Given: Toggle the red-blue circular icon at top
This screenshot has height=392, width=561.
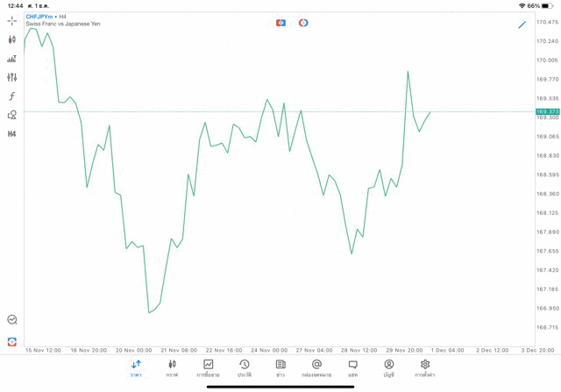Looking at the screenshot, I should coord(303,23).
